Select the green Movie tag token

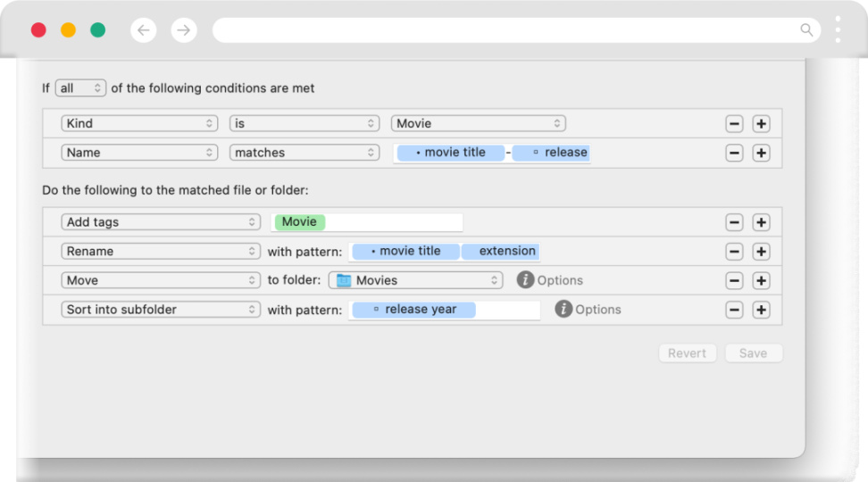[300, 222]
